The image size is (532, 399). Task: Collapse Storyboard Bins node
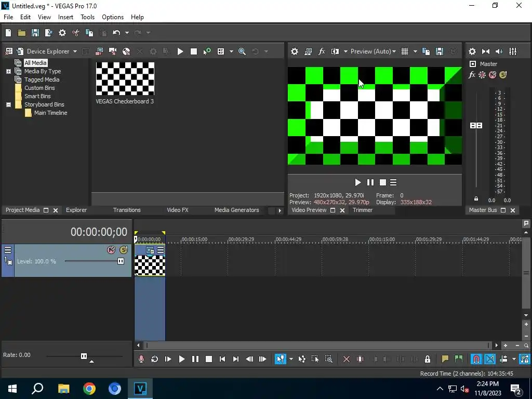pos(8,104)
